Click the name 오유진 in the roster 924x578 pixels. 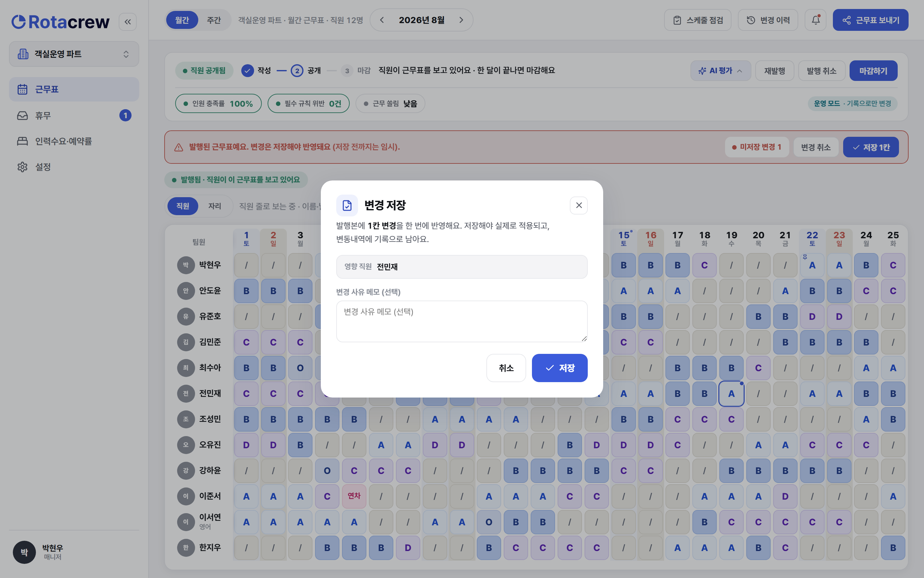[x=210, y=445]
